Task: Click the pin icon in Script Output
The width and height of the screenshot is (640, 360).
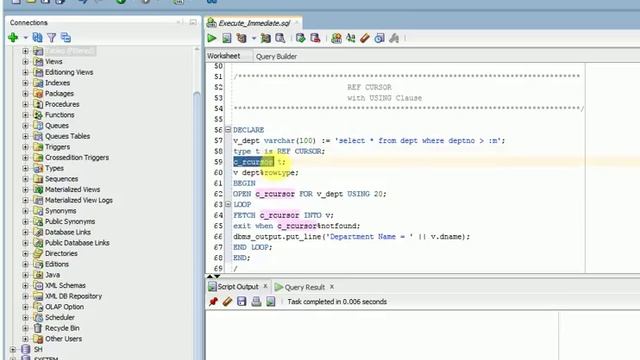Action: pyautogui.click(x=213, y=302)
